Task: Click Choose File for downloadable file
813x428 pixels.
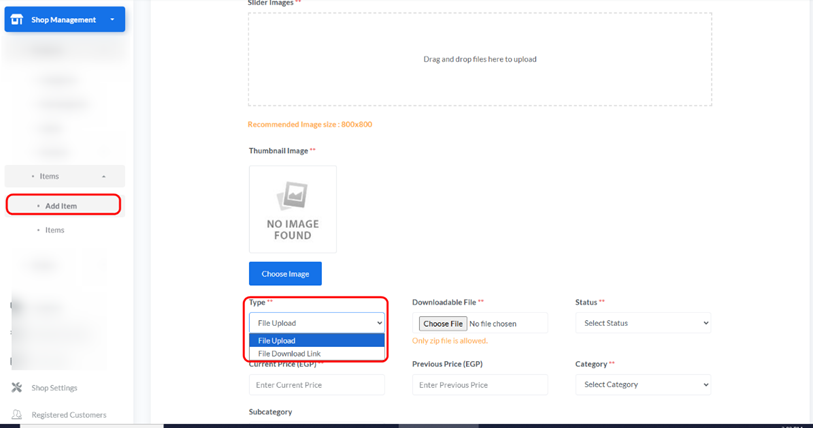Action: (x=442, y=323)
